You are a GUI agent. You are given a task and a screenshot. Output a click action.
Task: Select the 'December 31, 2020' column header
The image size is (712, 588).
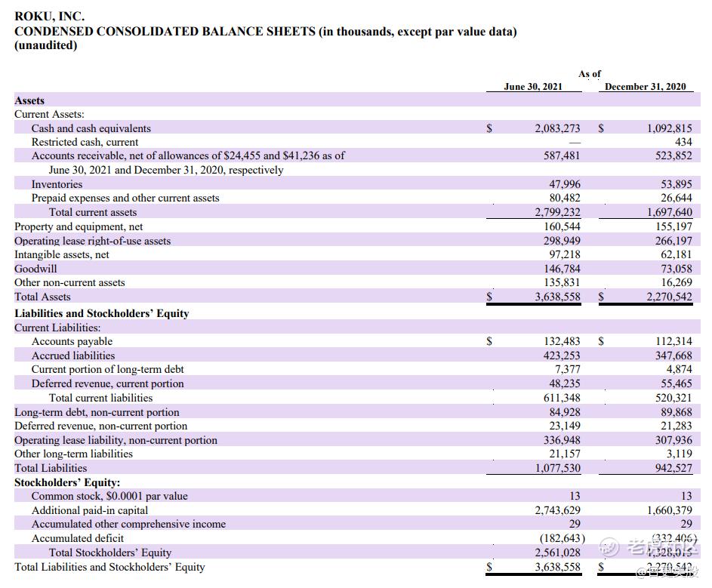(646, 86)
